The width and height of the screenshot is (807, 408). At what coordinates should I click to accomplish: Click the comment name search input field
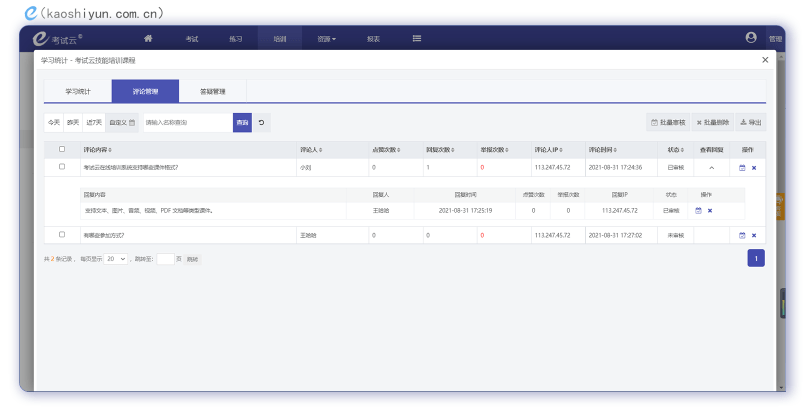point(187,122)
